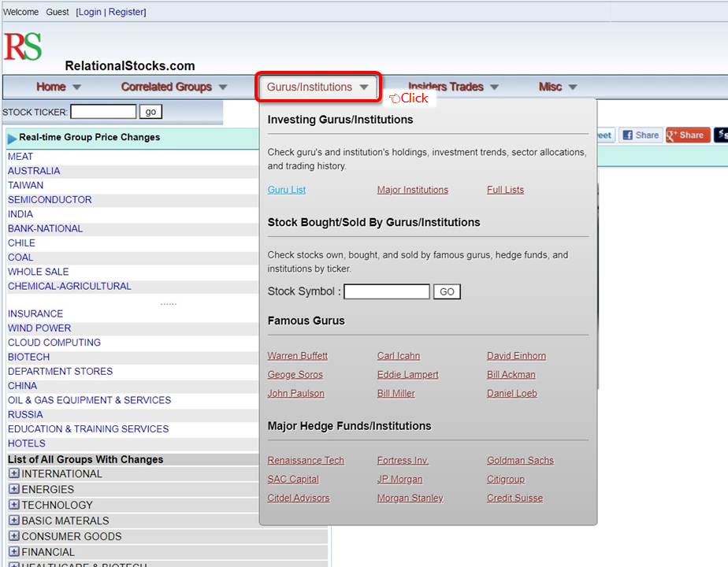728x567 pixels.
Task: Select the BIOTECH group link
Action: coord(29,358)
